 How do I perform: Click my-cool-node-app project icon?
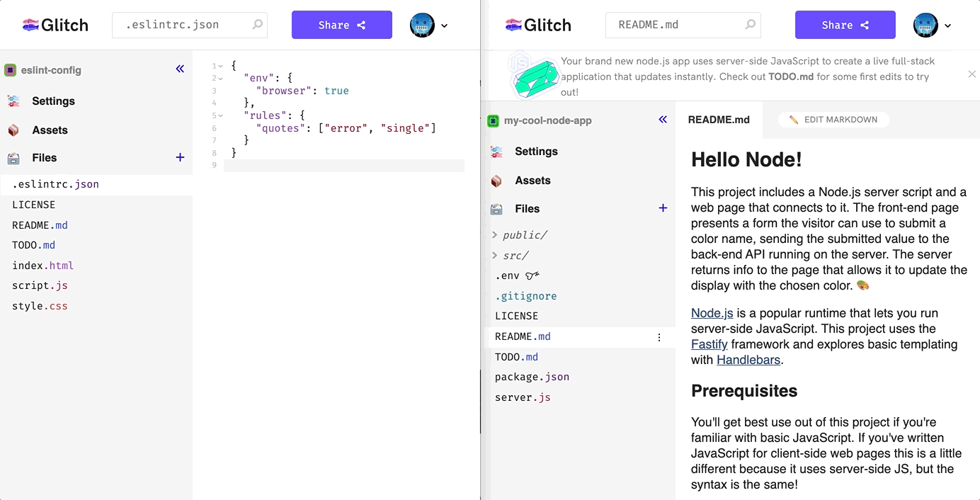pyautogui.click(x=494, y=120)
